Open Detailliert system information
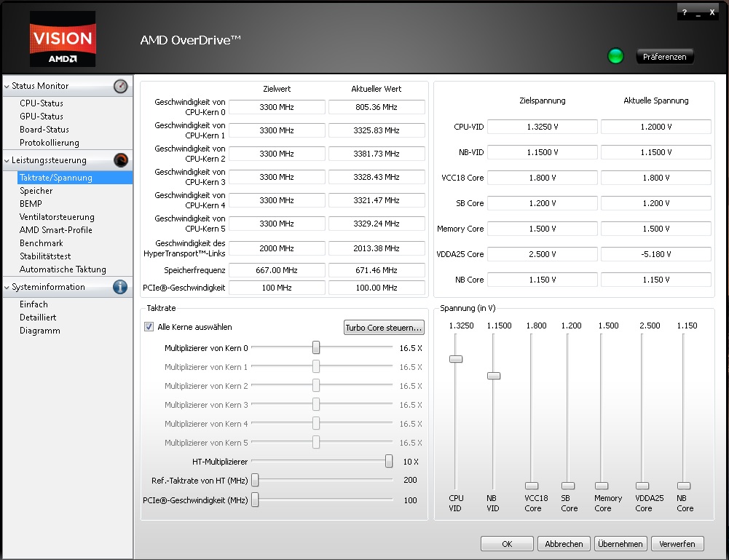Image resolution: width=729 pixels, height=560 pixels. click(38, 318)
